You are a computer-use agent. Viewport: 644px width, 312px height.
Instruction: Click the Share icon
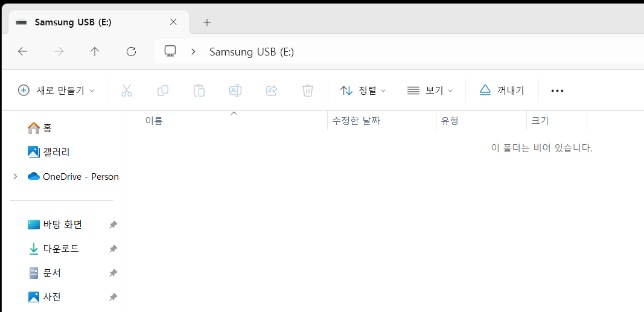pos(272,91)
